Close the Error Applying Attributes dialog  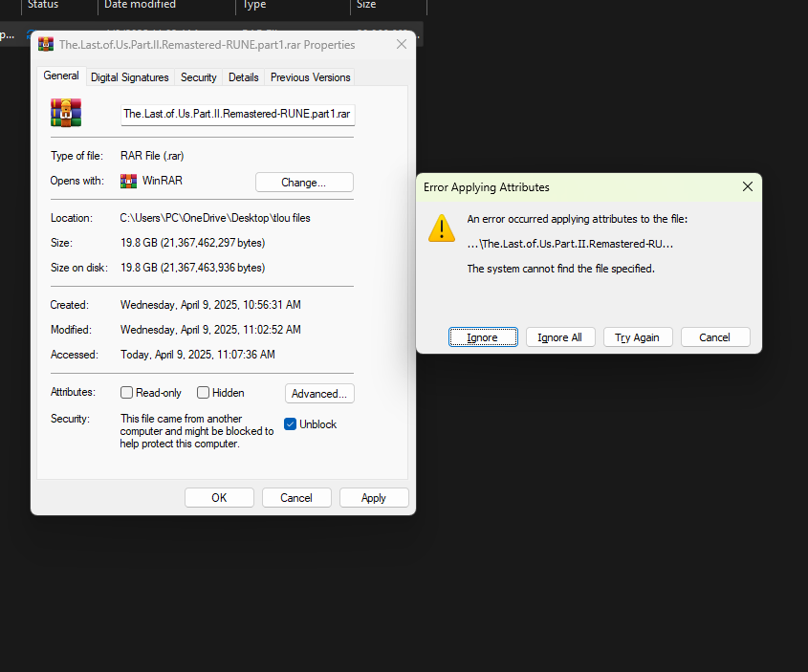pyautogui.click(x=747, y=187)
